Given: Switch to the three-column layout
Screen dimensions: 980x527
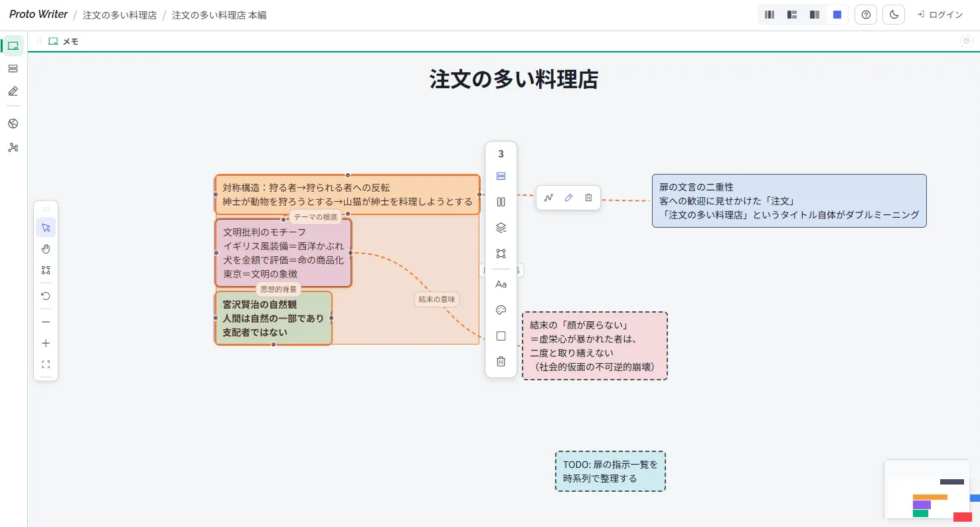Looking at the screenshot, I should [770, 15].
